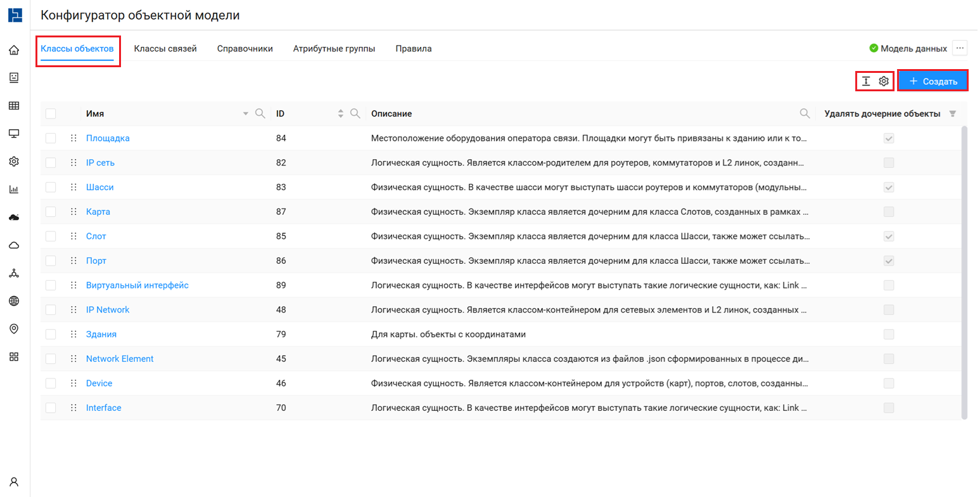
Task: Click the row height icon above the table
Action: tap(866, 81)
